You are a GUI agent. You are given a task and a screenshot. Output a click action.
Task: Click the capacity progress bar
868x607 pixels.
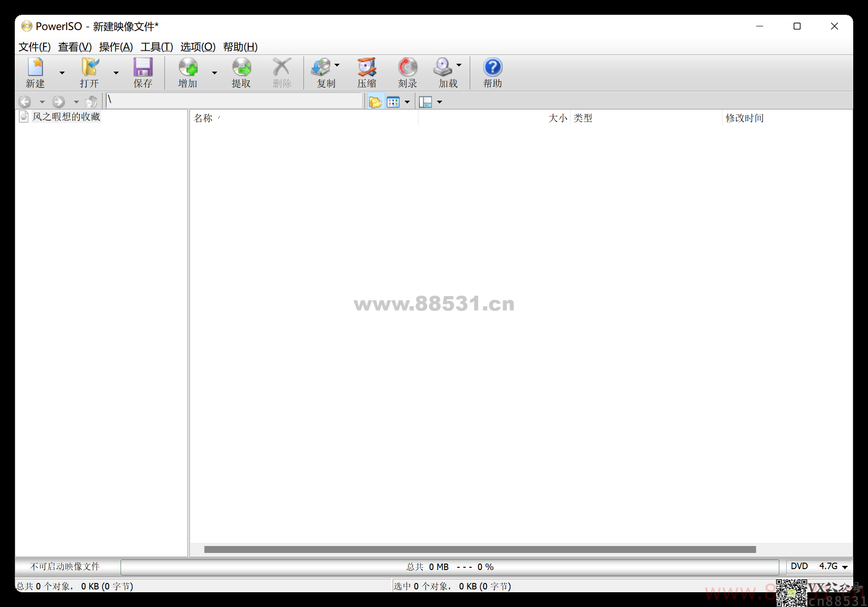(x=450, y=567)
